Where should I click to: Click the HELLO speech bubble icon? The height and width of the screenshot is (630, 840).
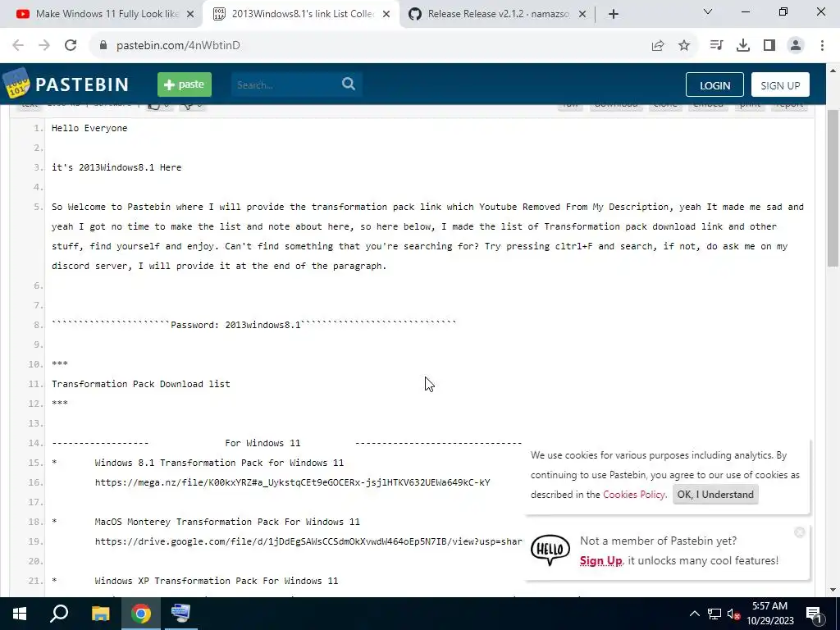click(550, 550)
